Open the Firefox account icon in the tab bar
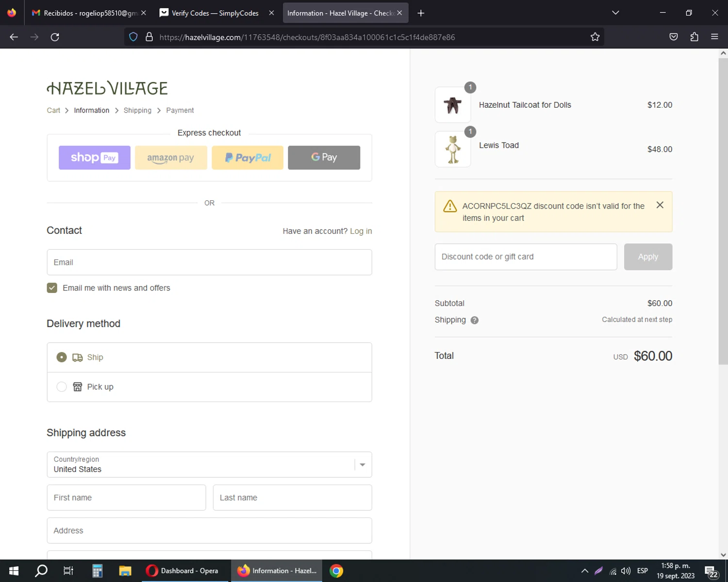Screen dimensions: 728x582 point(12,13)
